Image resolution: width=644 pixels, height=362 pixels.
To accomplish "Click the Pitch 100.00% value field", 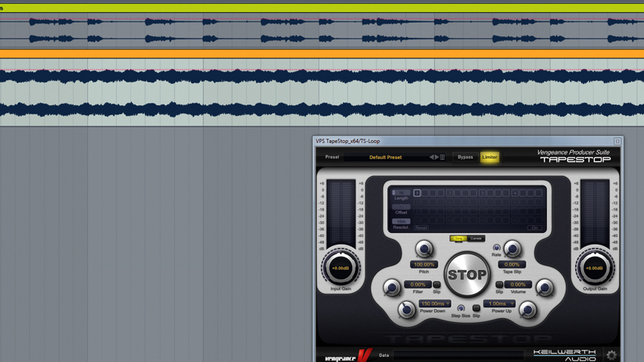I will click(x=424, y=265).
